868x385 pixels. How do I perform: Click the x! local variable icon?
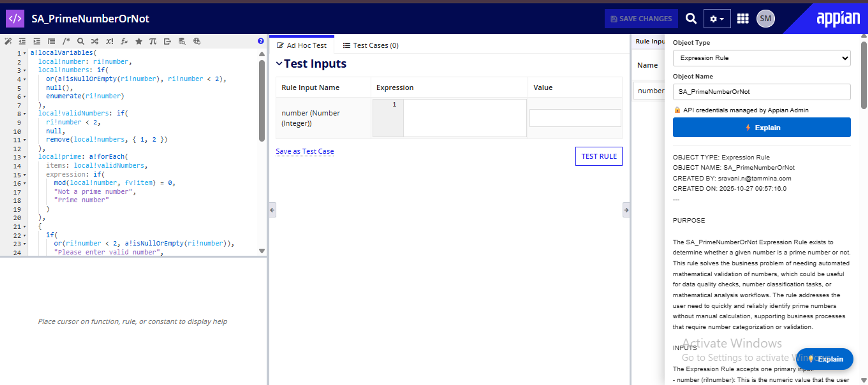click(109, 41)
